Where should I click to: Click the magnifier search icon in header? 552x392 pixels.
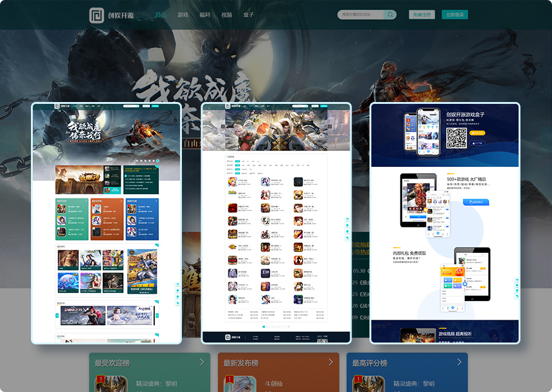[390, 15]
